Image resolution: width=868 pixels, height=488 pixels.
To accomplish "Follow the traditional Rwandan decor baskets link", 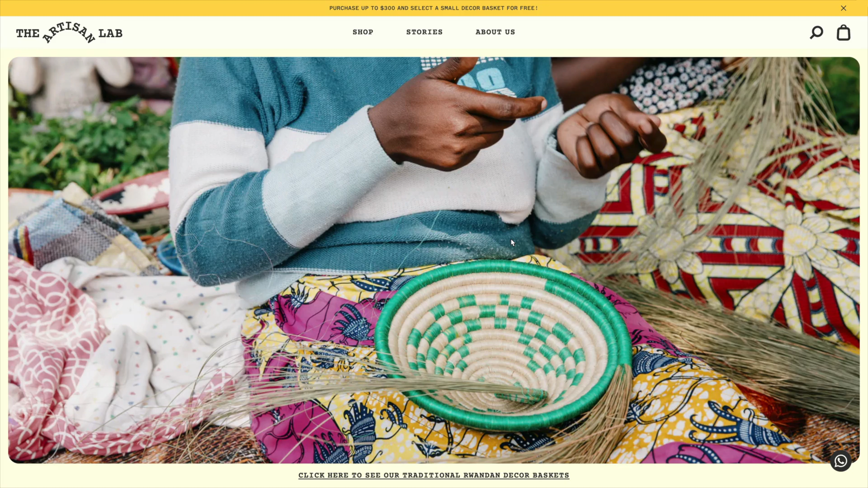I will [x=434, y=475].
